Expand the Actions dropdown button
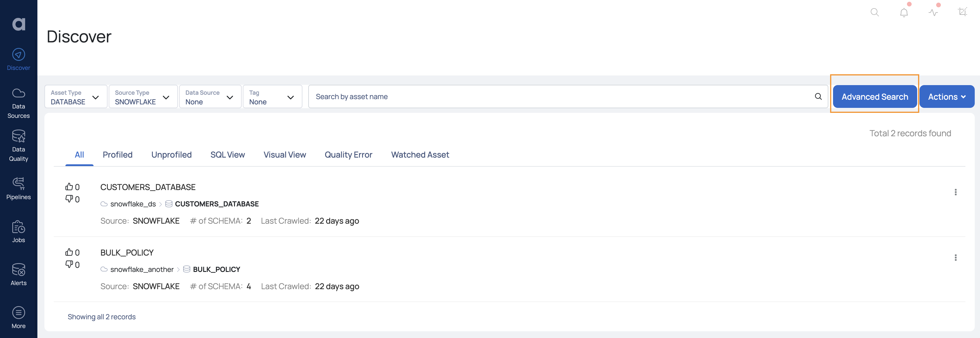Image resolution: width=980 pixels, height=338 pixels. click(x=946, y=97)
